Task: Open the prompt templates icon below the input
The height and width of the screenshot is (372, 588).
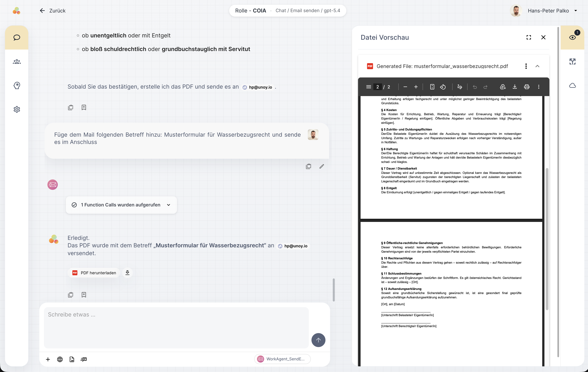Action: coord(84,359)
